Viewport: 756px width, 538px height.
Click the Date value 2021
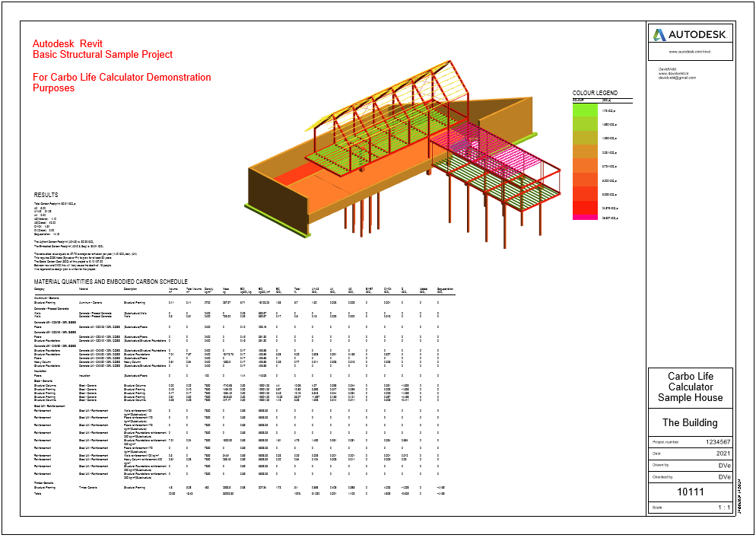click(723, 454)
